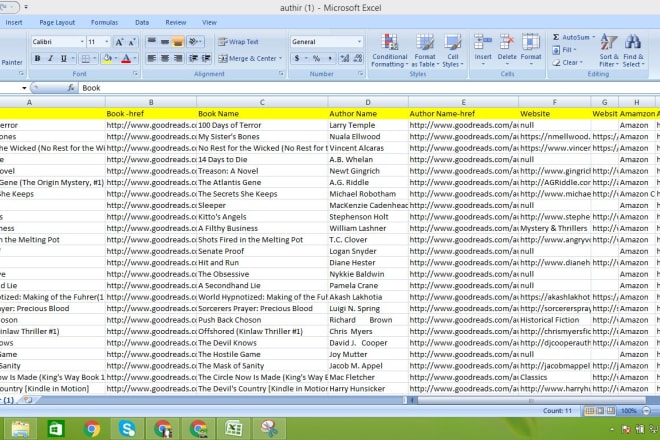
Task: Open Conditional Formatting
Action: pyautogui.click(x=390, y=51)
